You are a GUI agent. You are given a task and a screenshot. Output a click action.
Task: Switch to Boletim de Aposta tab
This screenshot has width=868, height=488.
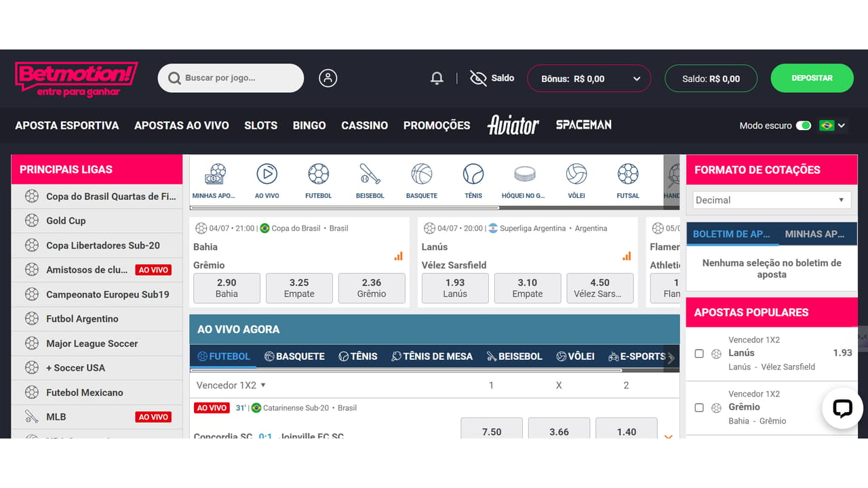point(732,234)
